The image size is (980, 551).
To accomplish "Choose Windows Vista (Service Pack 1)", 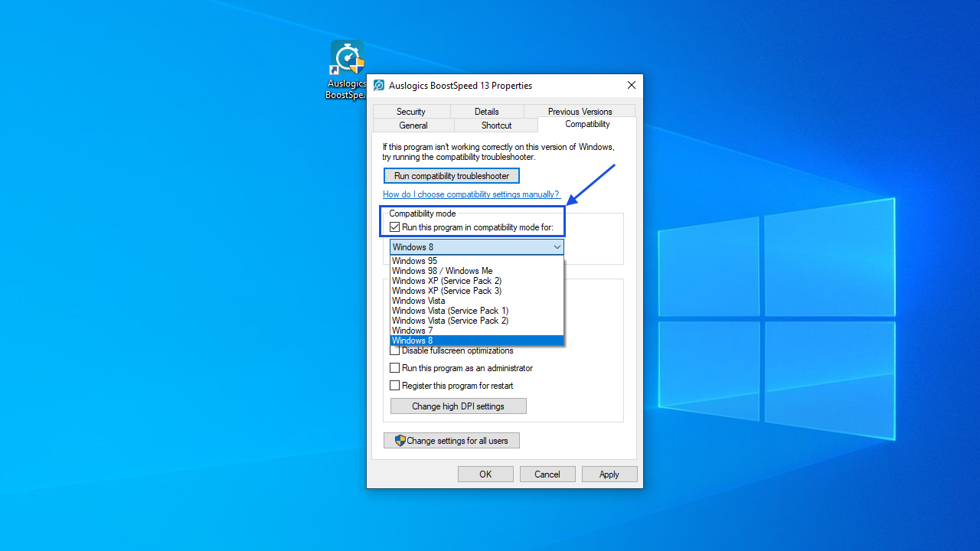I will [x=477, y=311].
